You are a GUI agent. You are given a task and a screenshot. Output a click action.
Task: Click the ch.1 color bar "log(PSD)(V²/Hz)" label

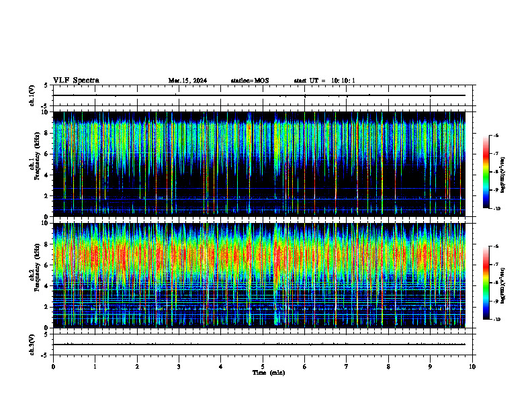[503, 175]
